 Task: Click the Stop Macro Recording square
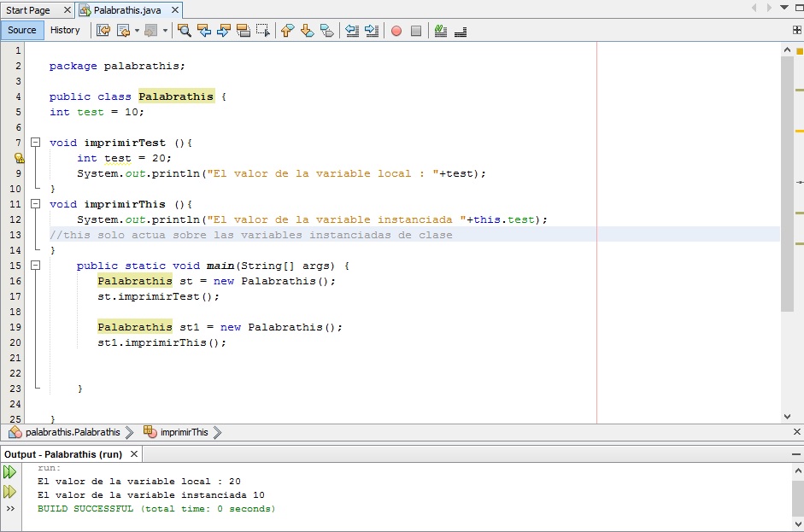416,31
